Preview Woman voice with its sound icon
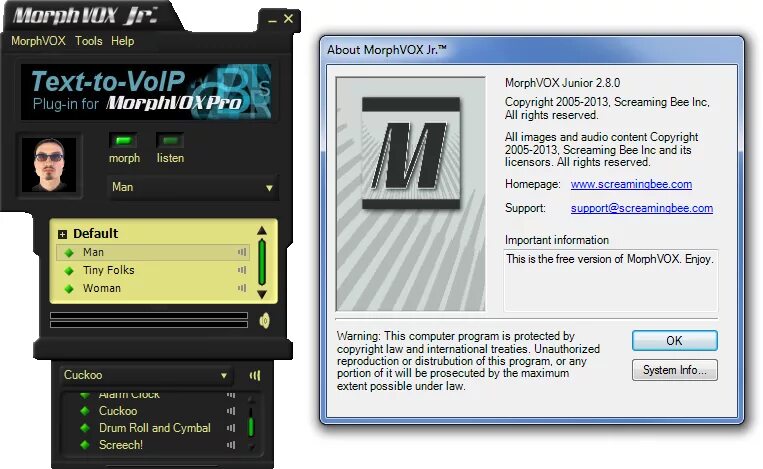The width and height of the screenshot is (763, 469). pos(242,288)
